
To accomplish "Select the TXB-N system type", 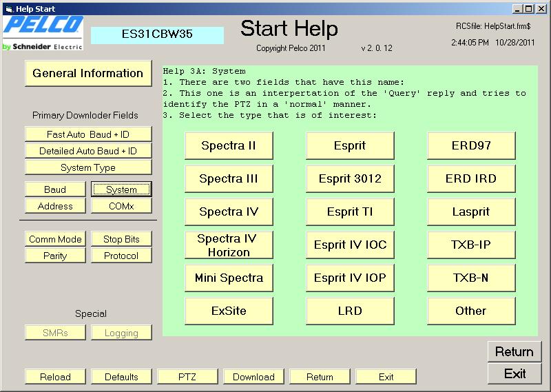I will 471,278.
